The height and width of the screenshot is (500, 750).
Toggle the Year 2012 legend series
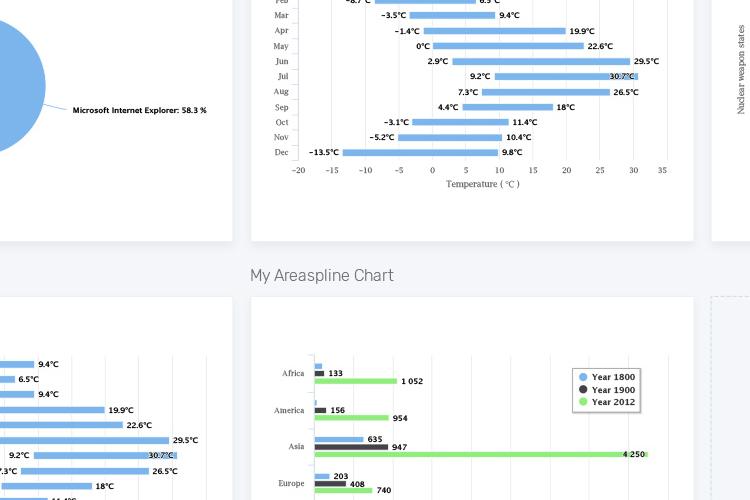click(607, 402)
